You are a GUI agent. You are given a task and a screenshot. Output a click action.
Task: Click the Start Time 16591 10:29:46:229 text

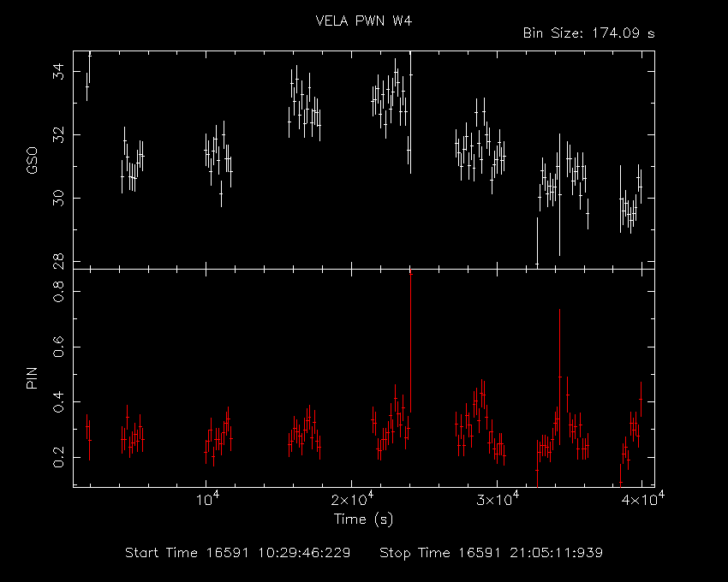238,553
